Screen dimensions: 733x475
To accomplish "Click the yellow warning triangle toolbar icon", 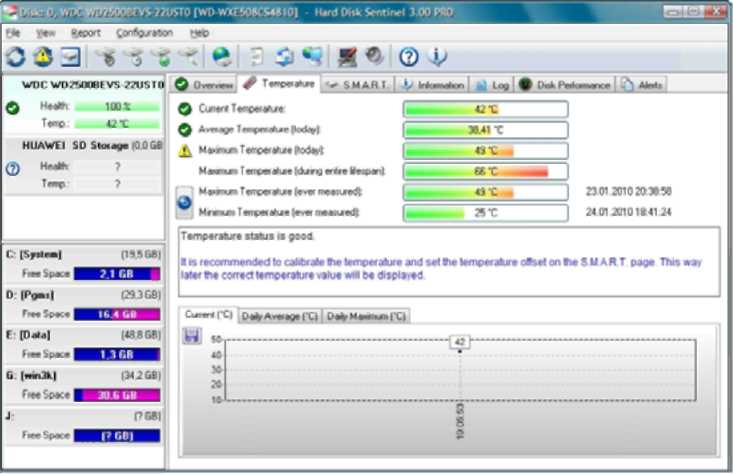I will click(43, 57).
